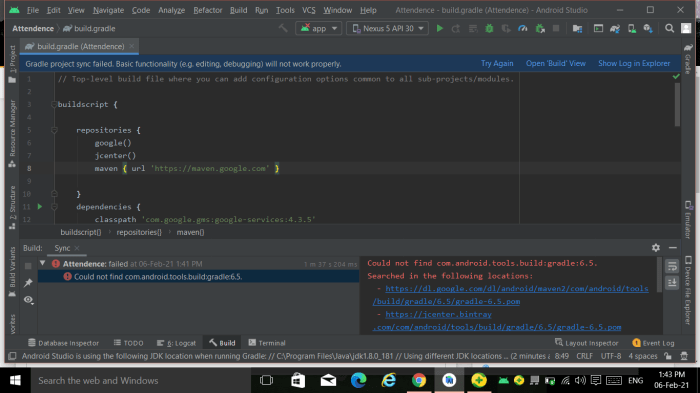This screenshot has height=393, width=700.
Task: Open the Nexus 5 API 30 device dropdown
Action: [388, 28]
